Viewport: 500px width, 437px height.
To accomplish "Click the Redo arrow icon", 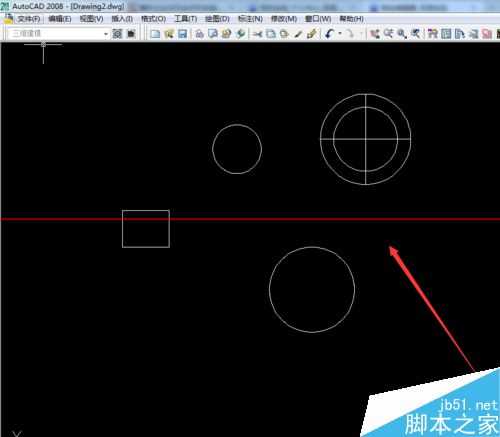I will pyautogui.click(x=350, y=34).
